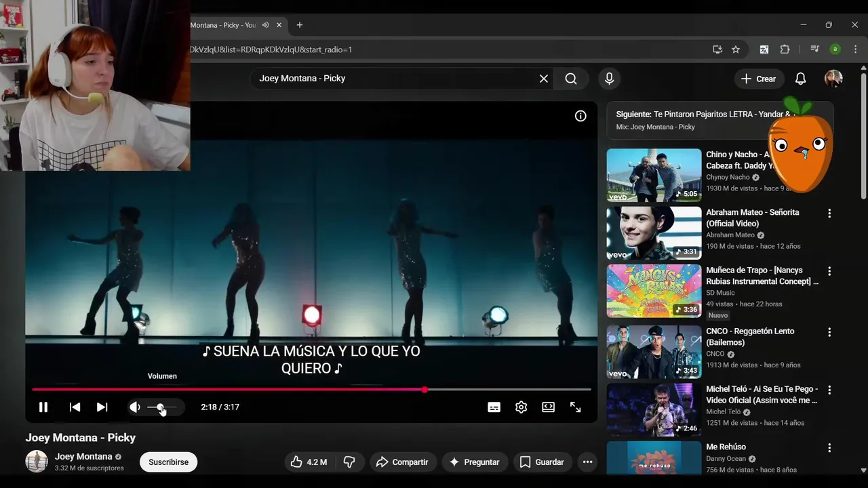Open more actions three-dot menu under video
Viewport: 868px width, 488px height.
point(587,462)
